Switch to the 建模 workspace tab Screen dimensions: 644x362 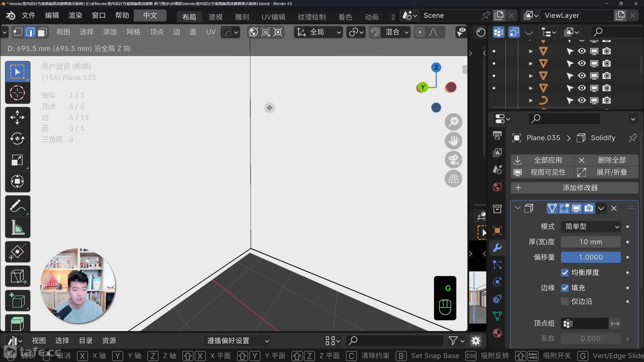click(215, 17)
